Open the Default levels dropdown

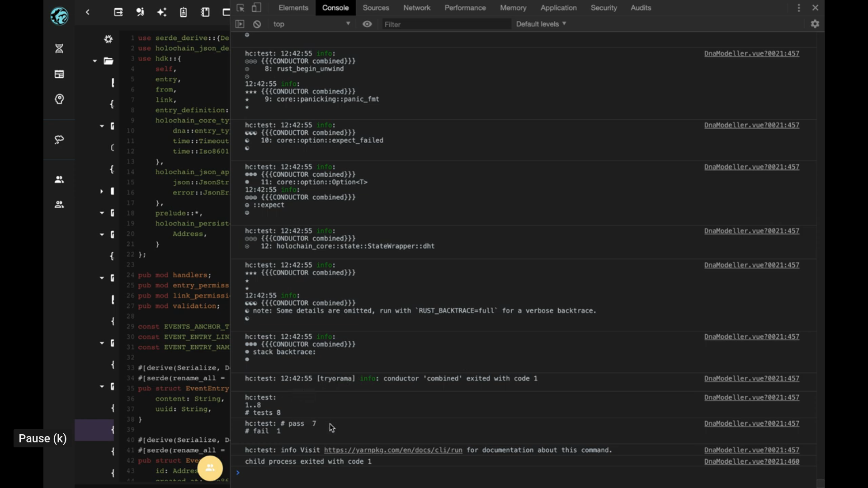tap(541, 24)
